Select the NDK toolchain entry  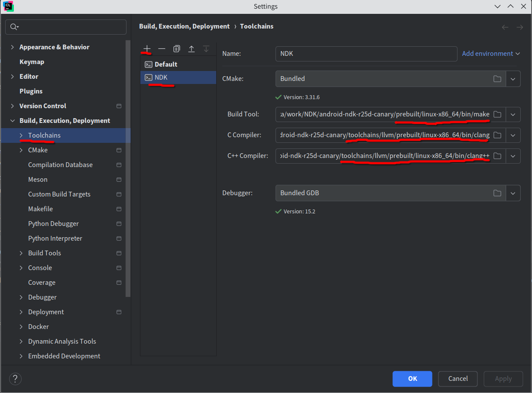(178, 77)
